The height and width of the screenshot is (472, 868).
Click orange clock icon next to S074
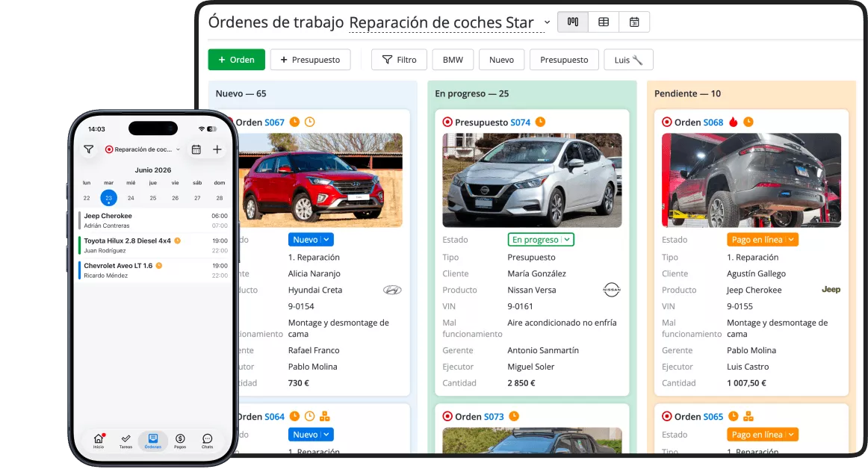pyautogui.click(x=540, y=122)
